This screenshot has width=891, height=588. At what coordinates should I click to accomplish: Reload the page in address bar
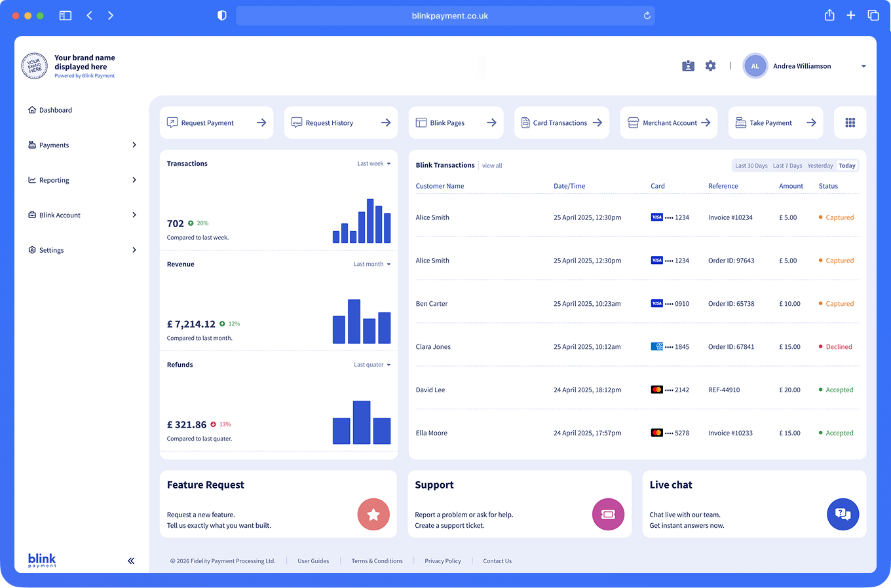(647, 16)
